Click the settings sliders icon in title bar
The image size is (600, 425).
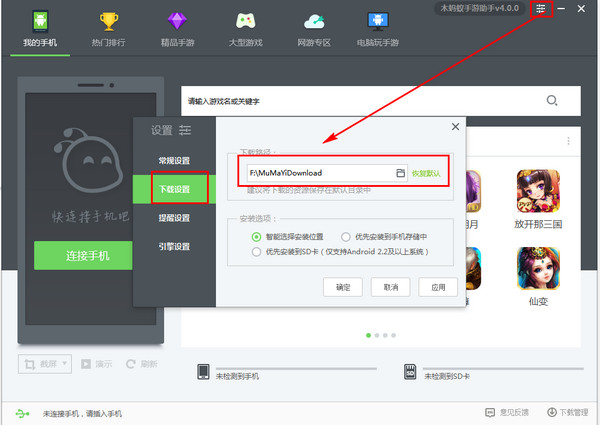[x=541, y=9]
